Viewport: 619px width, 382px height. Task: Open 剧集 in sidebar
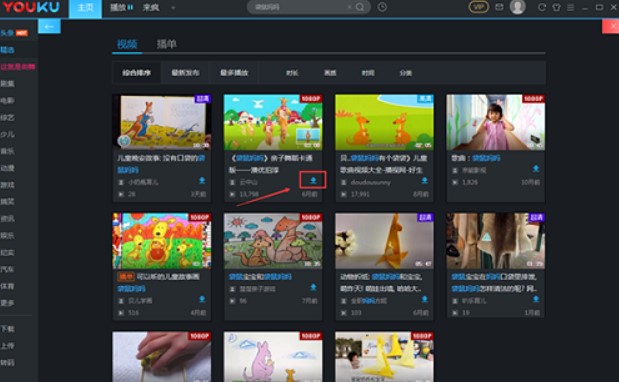[8, 84]
